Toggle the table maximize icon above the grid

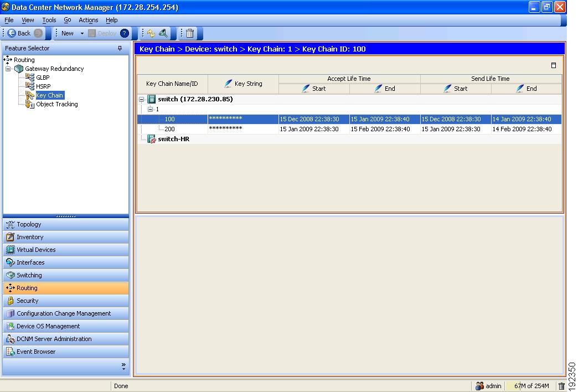pos(553,65)
